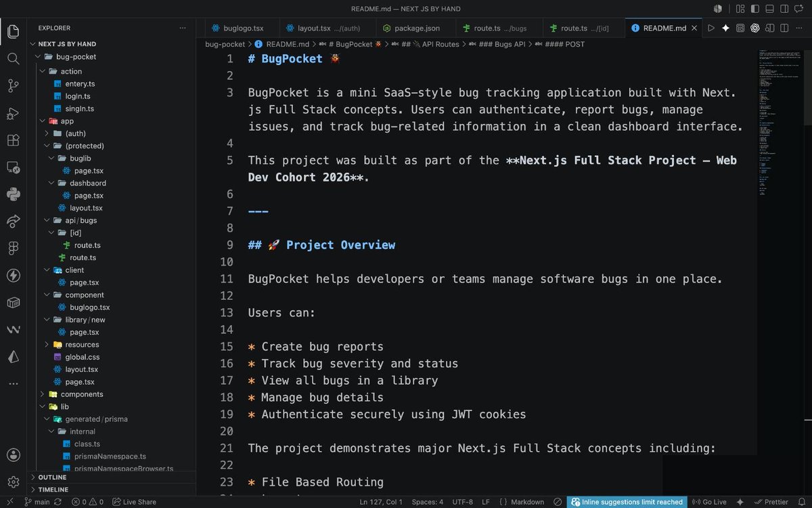This screenshot has width=812, height=508.
Task: Open the Manage settings gear
Action: 13,482
